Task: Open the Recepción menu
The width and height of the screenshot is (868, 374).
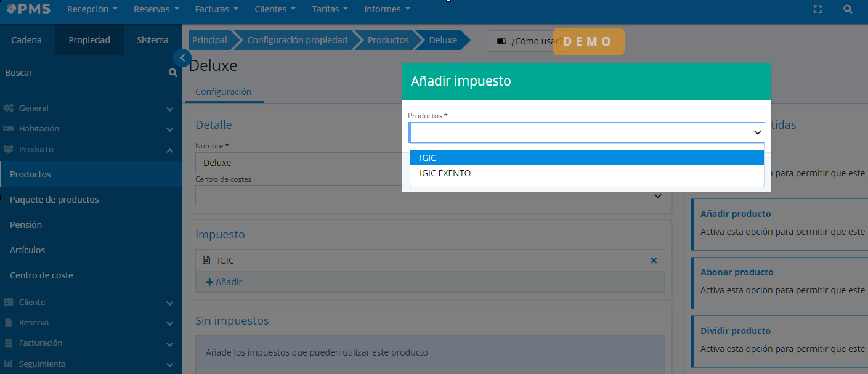Action: 92,9
